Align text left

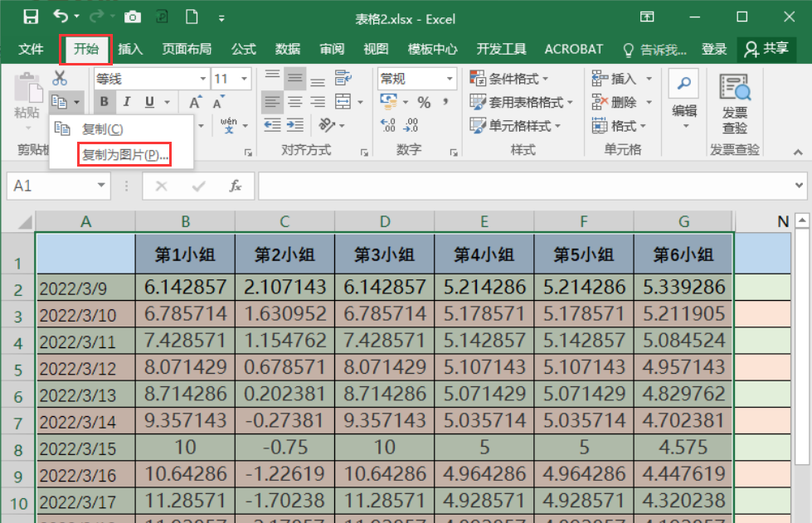coord(272,102)
